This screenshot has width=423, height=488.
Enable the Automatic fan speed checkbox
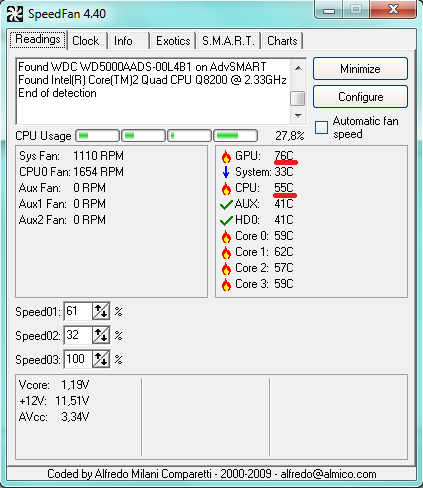click(322, 127)
